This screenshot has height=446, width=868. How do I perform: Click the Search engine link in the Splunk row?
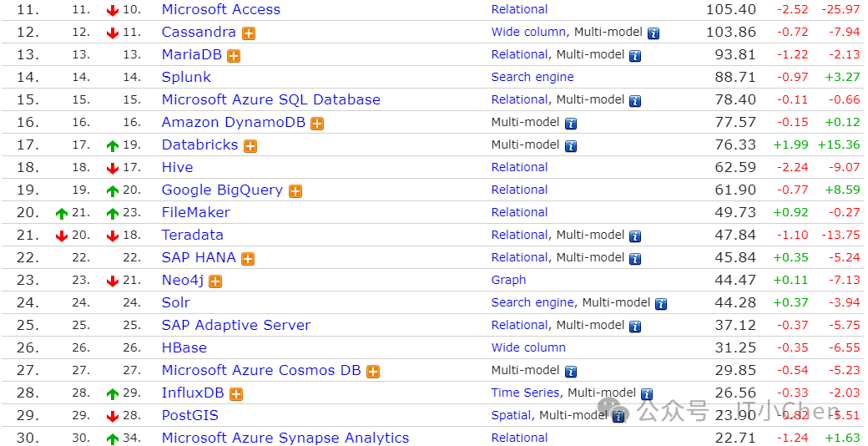click(532, 77)
